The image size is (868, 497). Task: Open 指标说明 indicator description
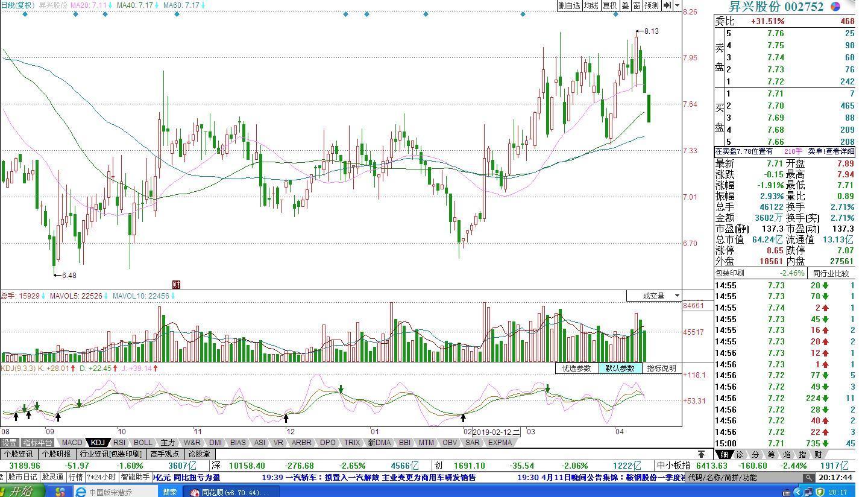click(662, 368)
